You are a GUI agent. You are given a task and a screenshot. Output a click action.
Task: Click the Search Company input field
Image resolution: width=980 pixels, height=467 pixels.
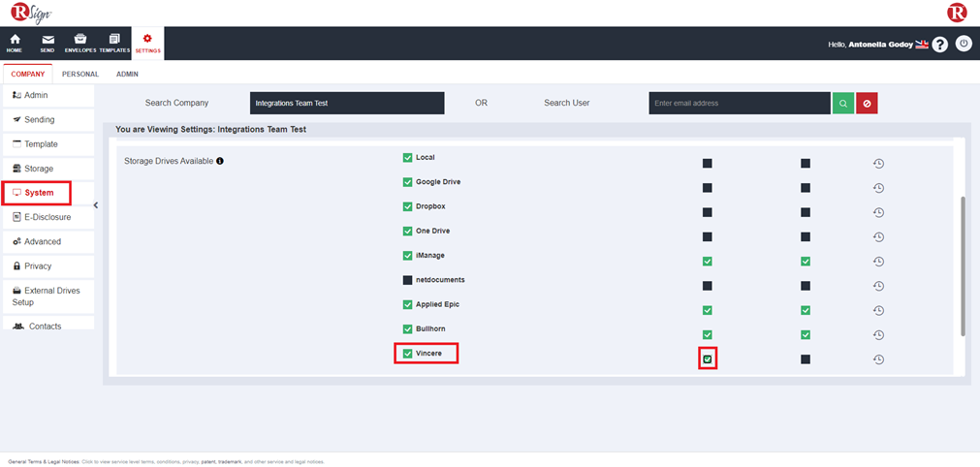[x=347, y=103]
